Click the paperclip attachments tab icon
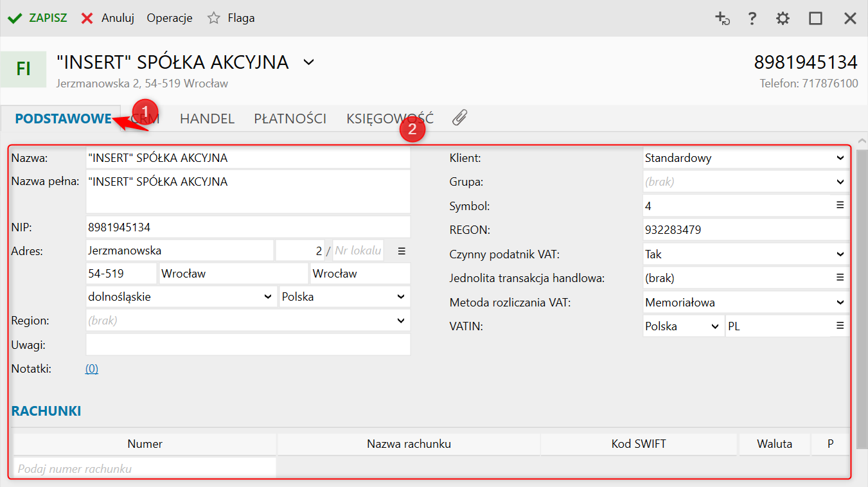This screenshot has height=487, width=868. (459, 118)
